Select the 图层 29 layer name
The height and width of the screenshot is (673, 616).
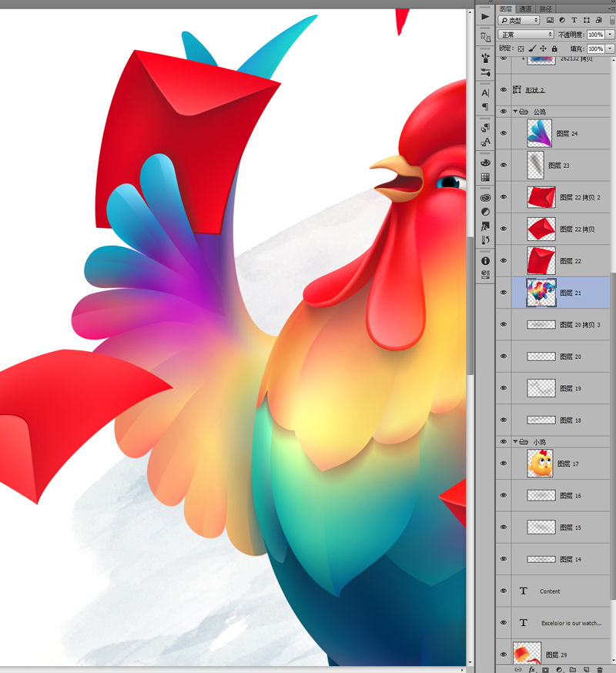557,655
